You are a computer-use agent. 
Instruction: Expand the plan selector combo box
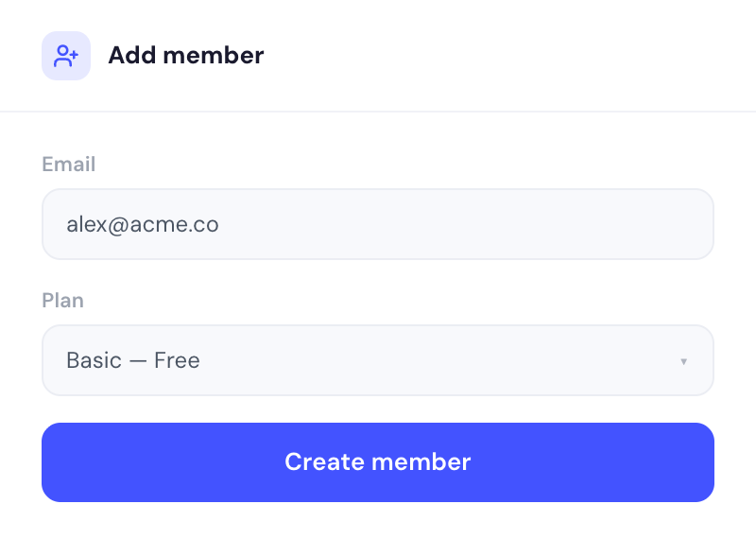click(377, 360)
